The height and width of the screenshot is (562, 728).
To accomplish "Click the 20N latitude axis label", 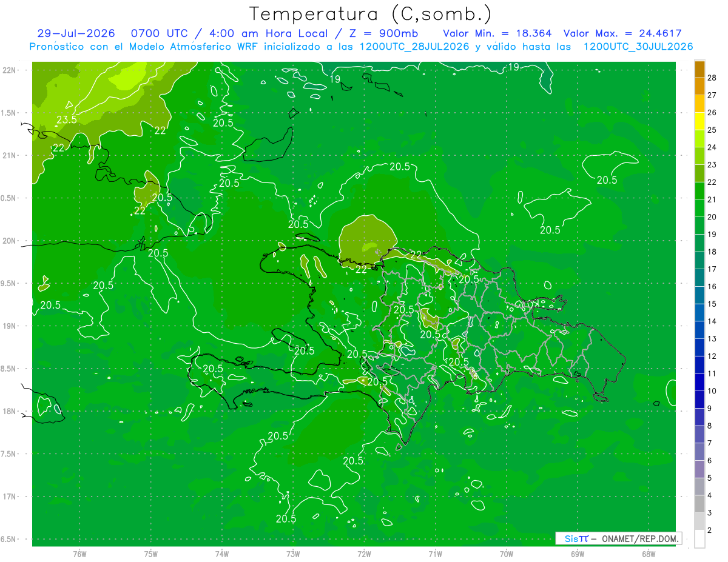I will (x=8, y=241).
